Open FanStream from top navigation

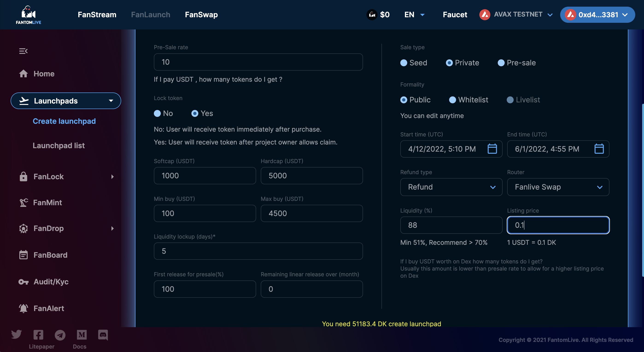point(97,14)
